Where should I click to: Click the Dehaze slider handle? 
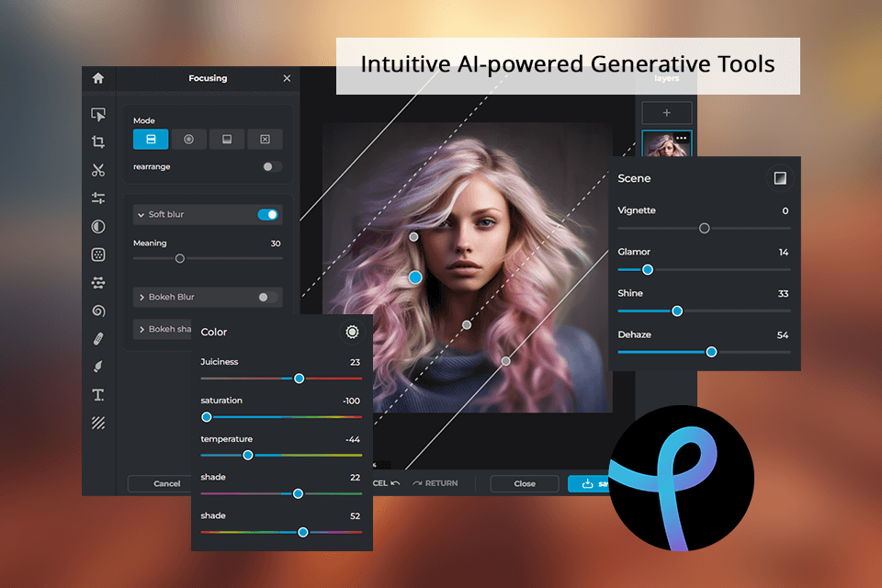tap(711, 352)
